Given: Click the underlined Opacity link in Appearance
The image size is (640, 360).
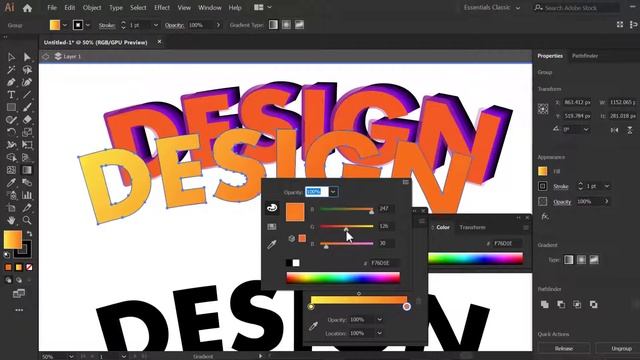Looking at the screenshot, I should (x=562, y=202).
